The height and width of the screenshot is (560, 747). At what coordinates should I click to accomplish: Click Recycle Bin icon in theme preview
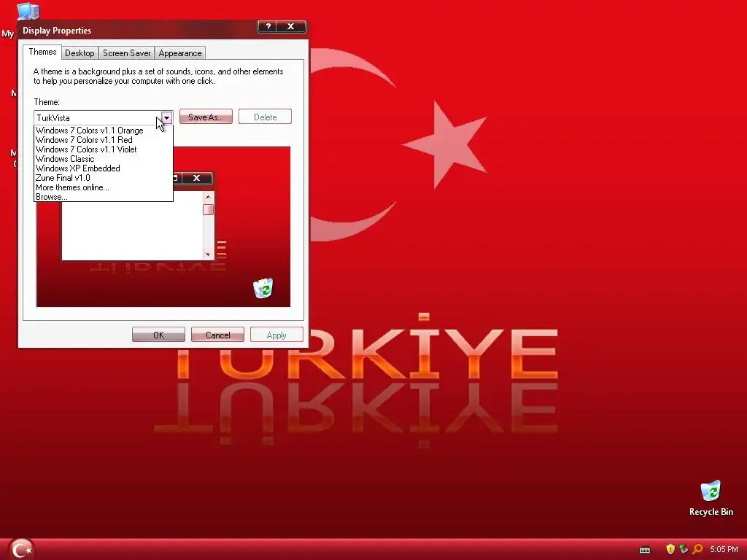[x=263, y=288]
